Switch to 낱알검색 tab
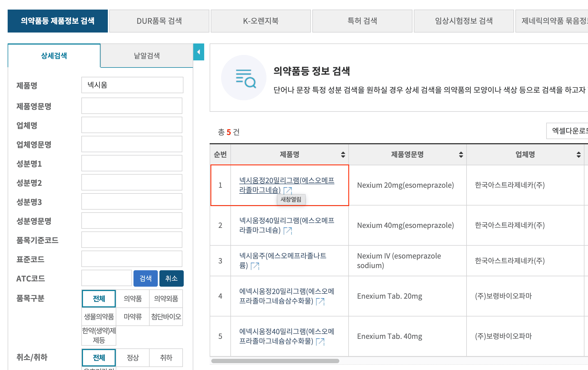 click(147, 56)
